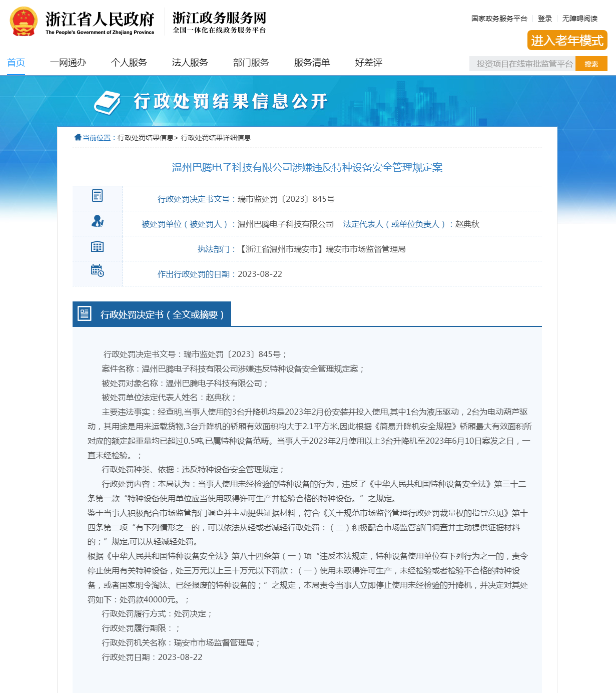Click the case title 温州巴腾电子科技有限公司涉嫌违反特种设备安全管理规定案
Viewport: 616px width, 693px height.
coord(307,167)
